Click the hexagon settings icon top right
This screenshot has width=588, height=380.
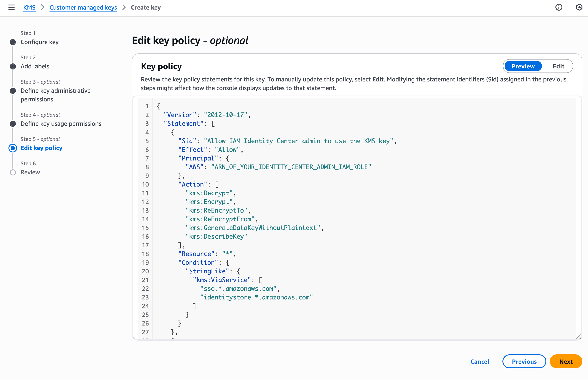[x=579, y=7]
